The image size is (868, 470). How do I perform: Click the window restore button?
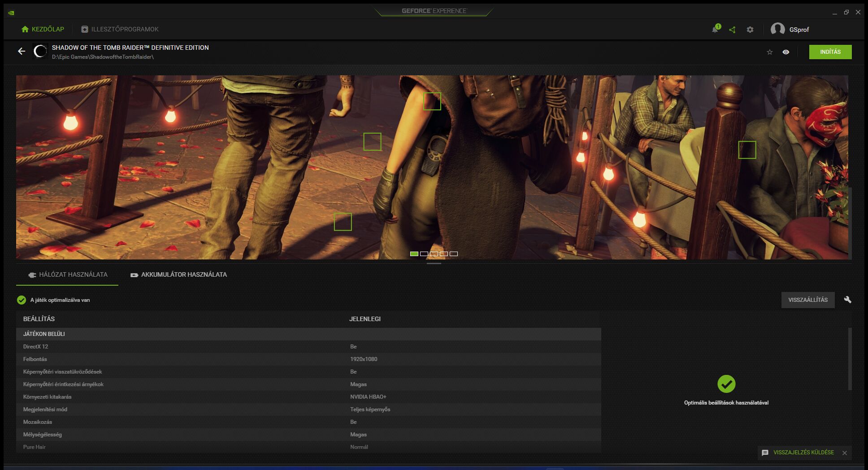coord(846,13)
